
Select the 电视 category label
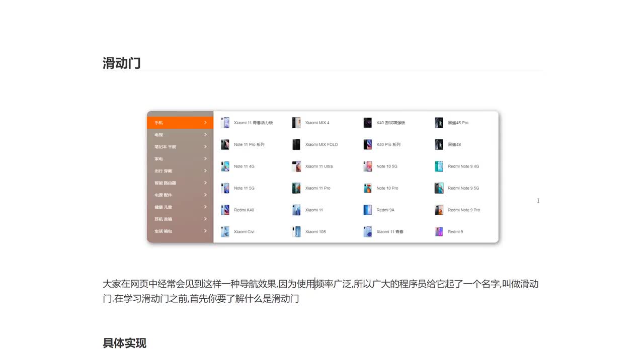pos(158,135)
